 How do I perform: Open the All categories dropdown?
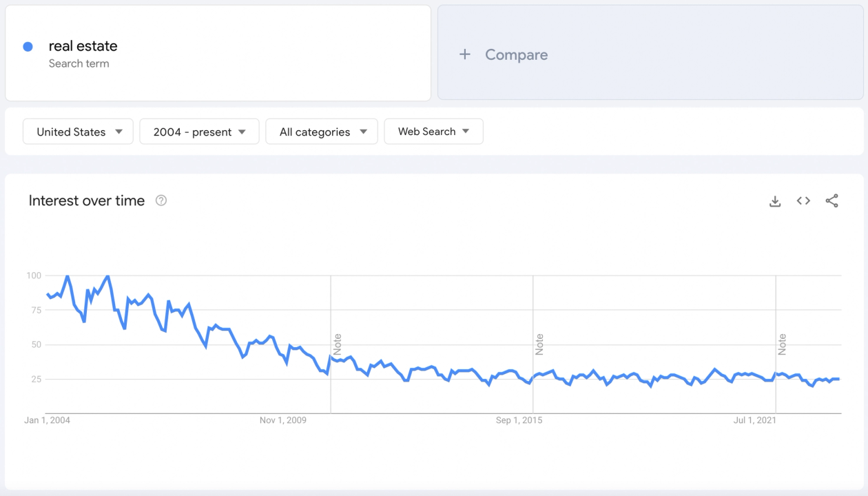click(x=322, y=132)
